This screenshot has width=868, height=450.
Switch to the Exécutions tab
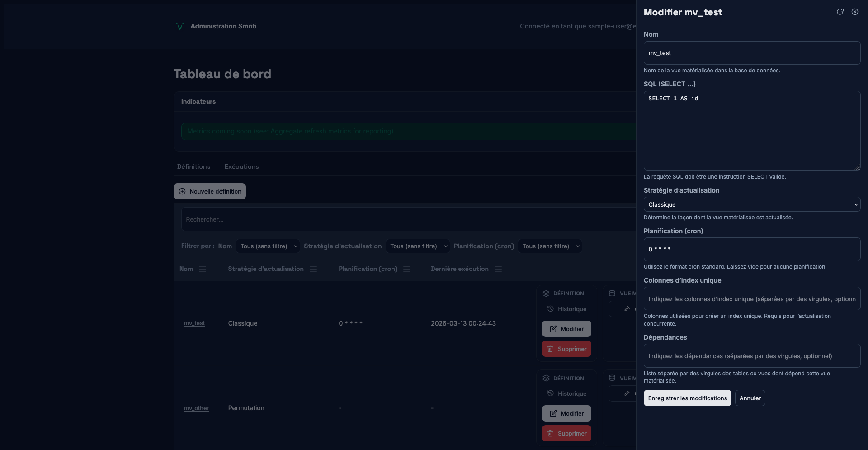(x=241, y=166)
